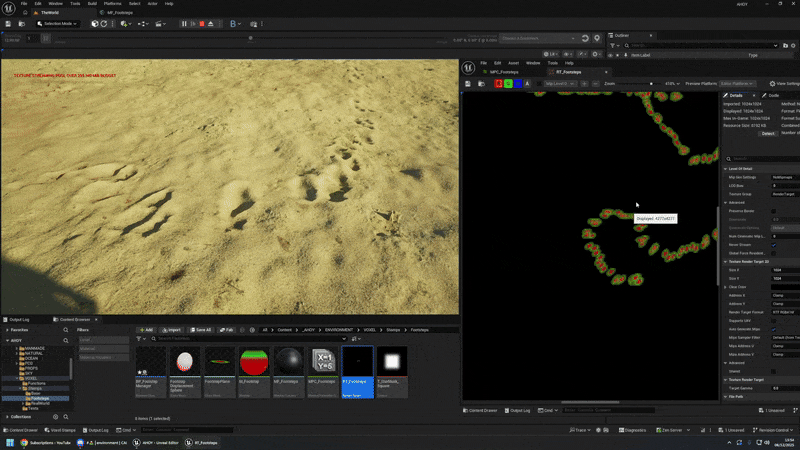Open the Asset menu in texture editor
The image size is (800, 450).
coord(513,62)
